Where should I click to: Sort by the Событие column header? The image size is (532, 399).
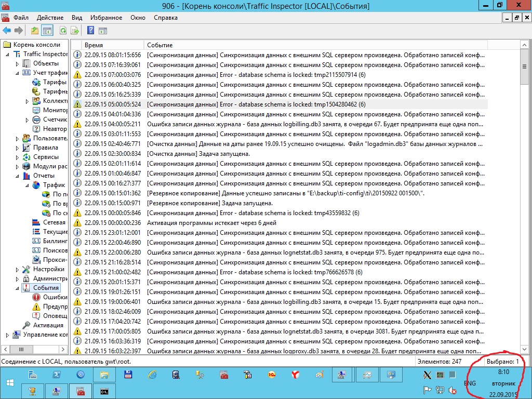[x=315, y=45]
